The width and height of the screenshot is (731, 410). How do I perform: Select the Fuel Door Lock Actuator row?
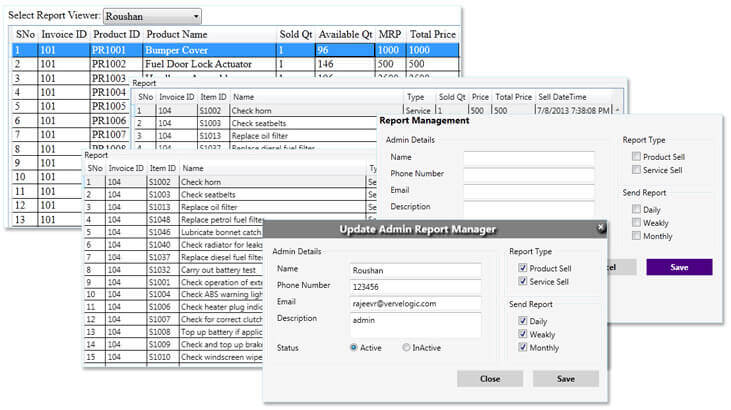[x=208, y=64]
